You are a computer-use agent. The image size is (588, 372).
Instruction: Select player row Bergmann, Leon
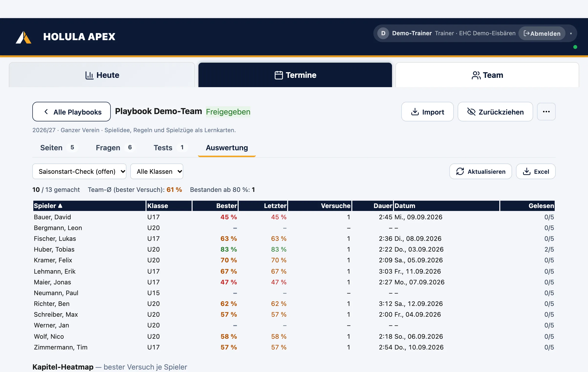(x=294, y=228)
